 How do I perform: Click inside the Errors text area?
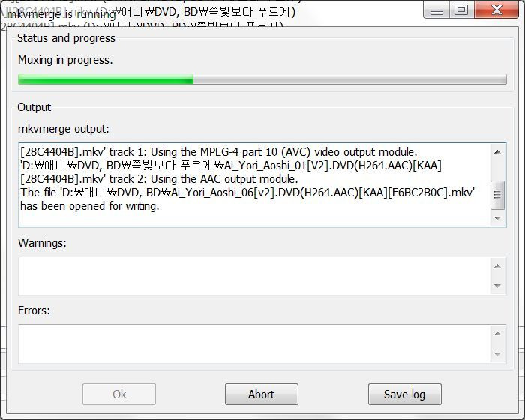point(254,343)
